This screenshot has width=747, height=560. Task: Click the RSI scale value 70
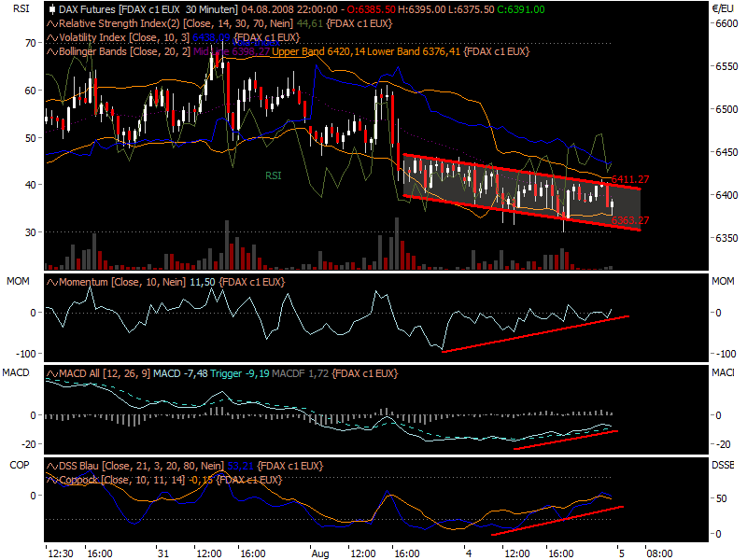31,43
